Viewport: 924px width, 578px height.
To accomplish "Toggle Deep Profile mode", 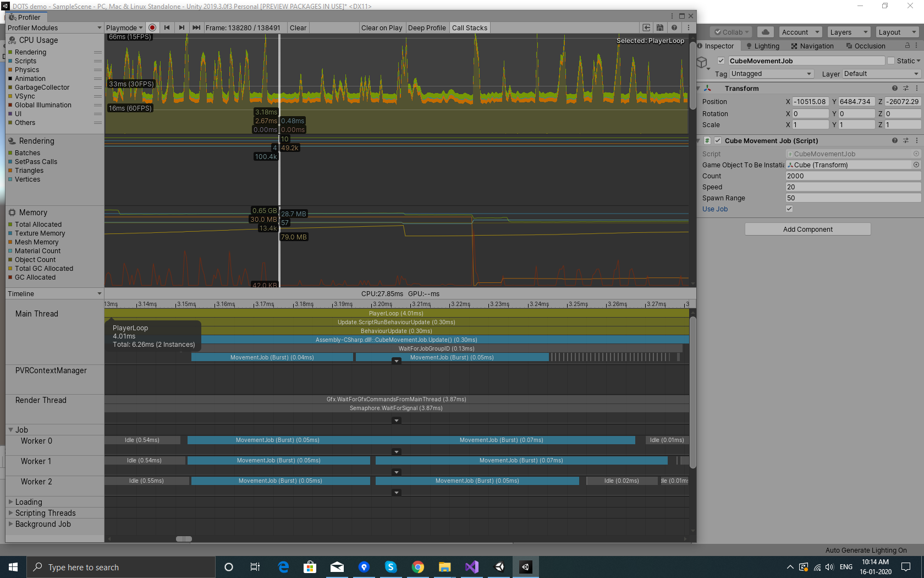I will click(427, 28).
